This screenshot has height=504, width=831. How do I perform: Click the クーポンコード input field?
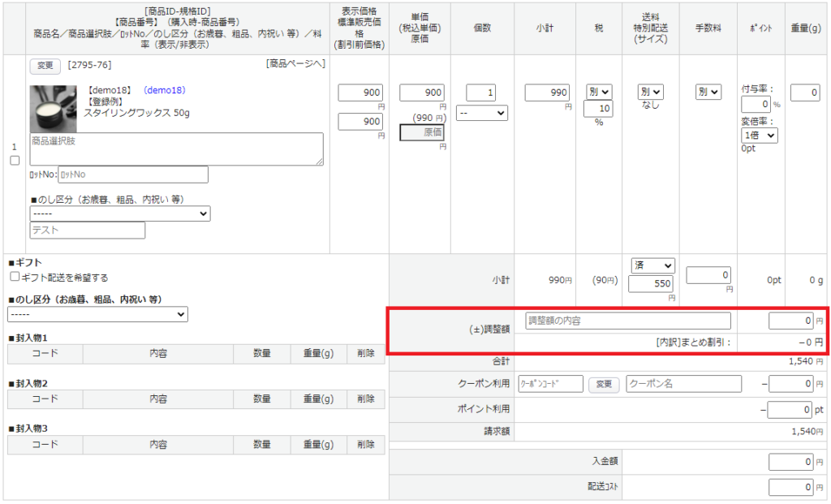[550, 384]
